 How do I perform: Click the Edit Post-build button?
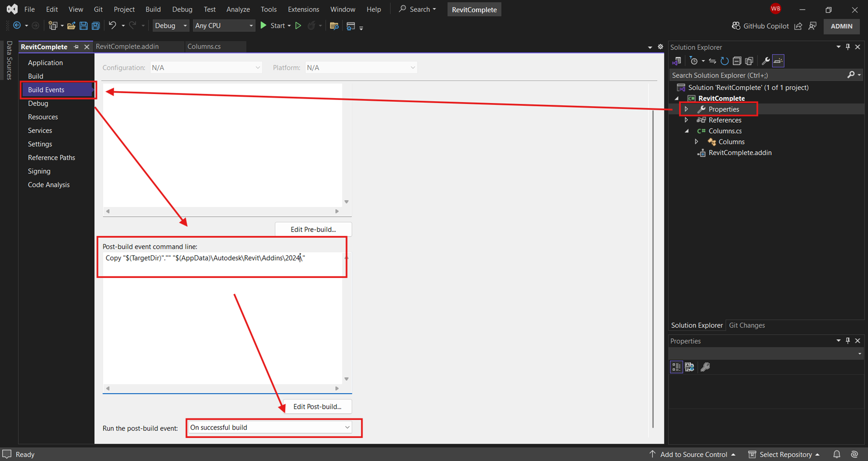point(318,406)
